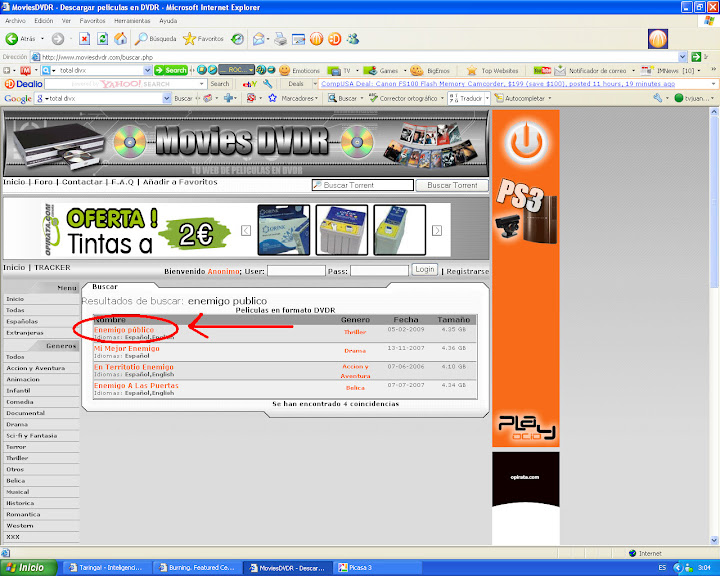This screenshot has height=576, width=720.
Task: Open En Territotio Enemigo link
Action: (134, 367)
